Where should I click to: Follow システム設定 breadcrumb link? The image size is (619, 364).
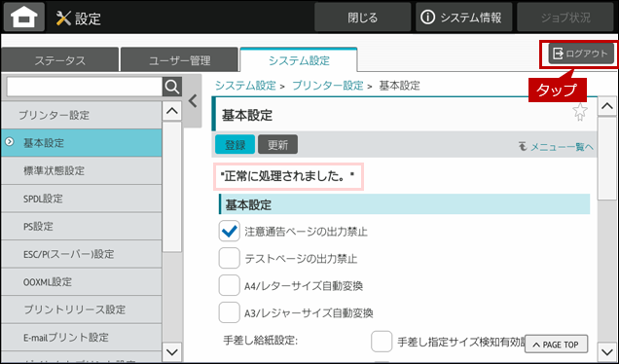(x=245, y=86)
